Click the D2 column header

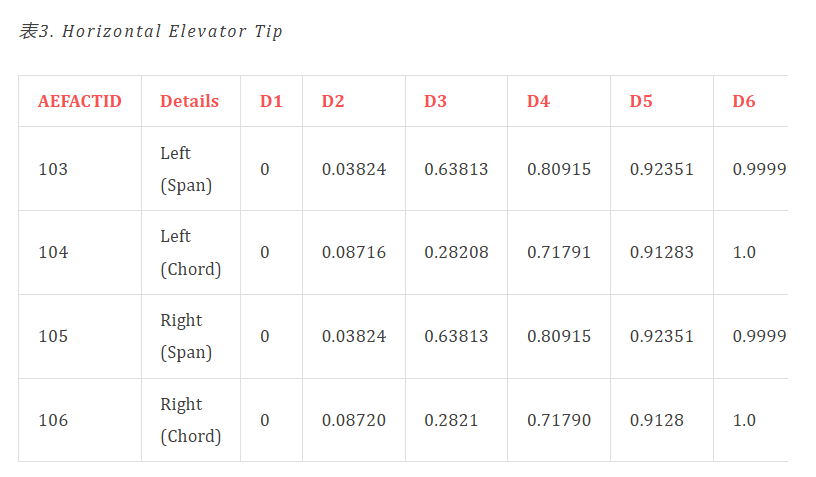333,101
